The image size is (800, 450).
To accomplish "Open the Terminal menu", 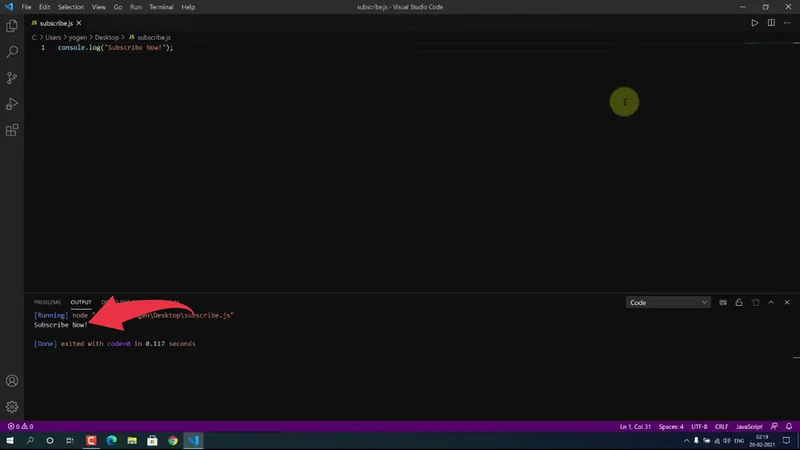I will 160,7.
